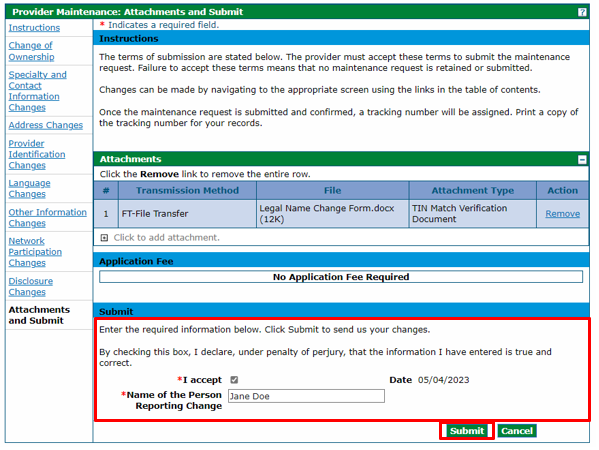Image resolution: width=599 pixels, height=450 pixels.
Task: Check the I accept checkbox
Action: coord(234,380)
